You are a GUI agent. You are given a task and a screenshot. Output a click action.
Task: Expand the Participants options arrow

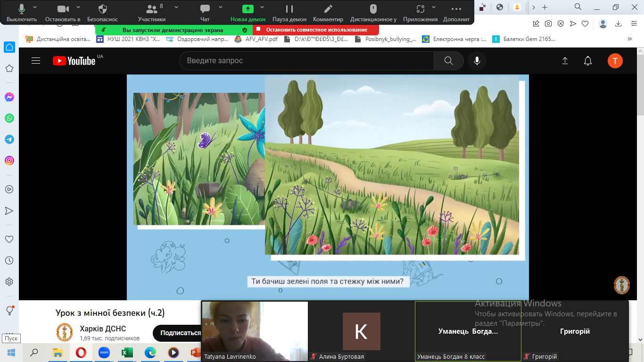(x=176, y=7)
